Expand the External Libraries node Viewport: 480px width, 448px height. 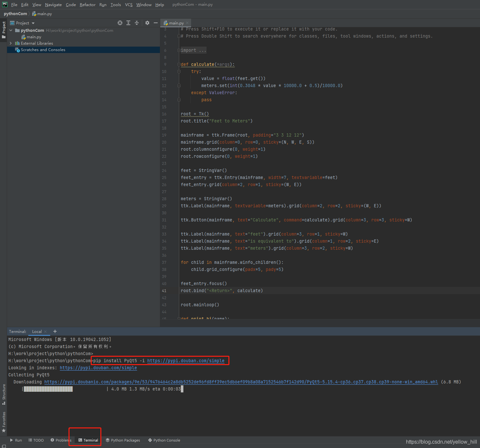click(x=11, y=43)
